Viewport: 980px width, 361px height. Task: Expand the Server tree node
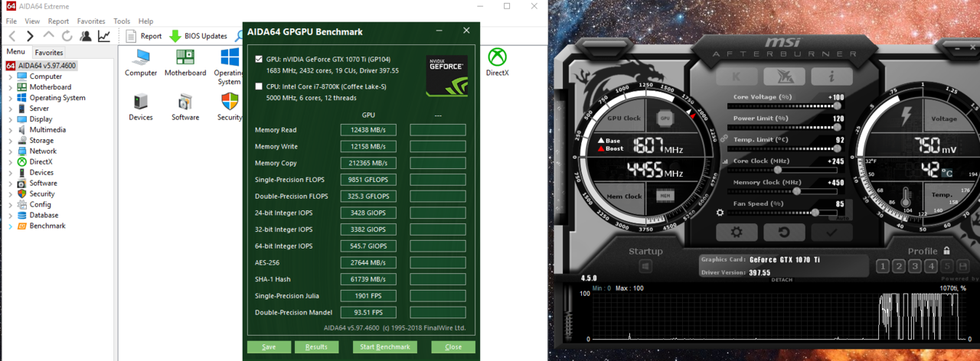coord(11,109)
